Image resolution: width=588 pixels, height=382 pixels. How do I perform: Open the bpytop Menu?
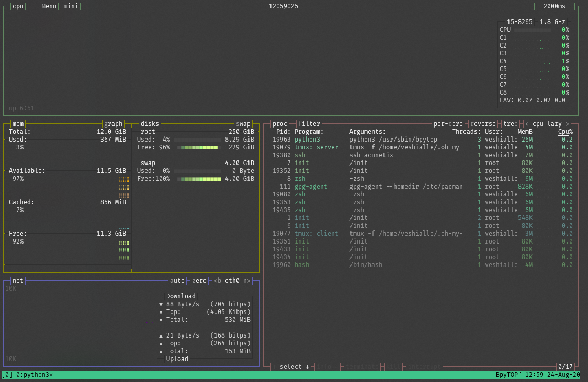coord(48,6)
